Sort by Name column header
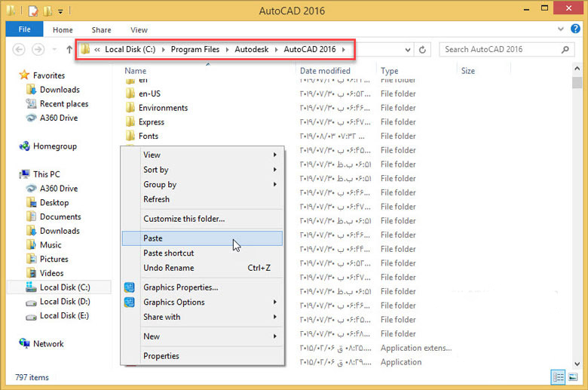588x390 pixels. coord(136,71)
